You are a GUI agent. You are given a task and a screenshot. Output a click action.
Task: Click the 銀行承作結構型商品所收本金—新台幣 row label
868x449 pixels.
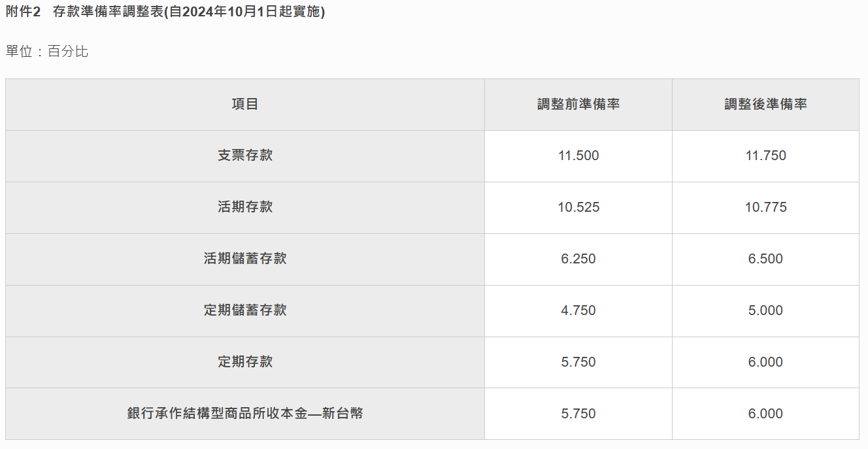245,414
